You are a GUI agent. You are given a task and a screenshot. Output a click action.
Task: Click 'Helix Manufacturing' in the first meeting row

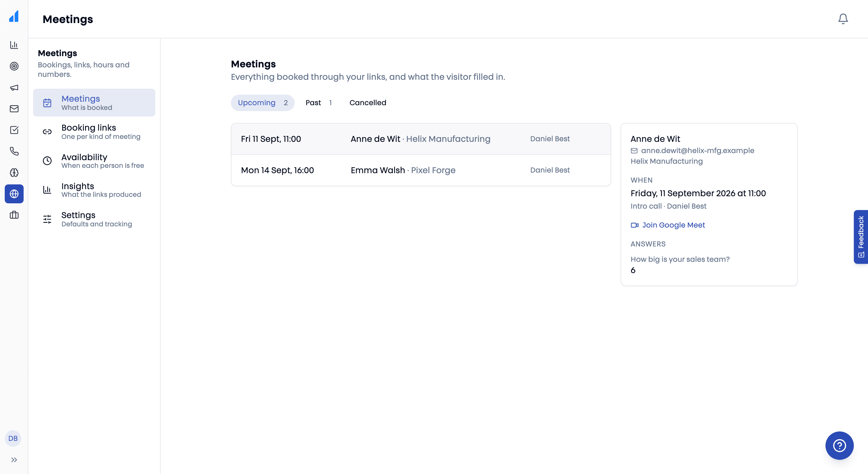click(448, 139)
